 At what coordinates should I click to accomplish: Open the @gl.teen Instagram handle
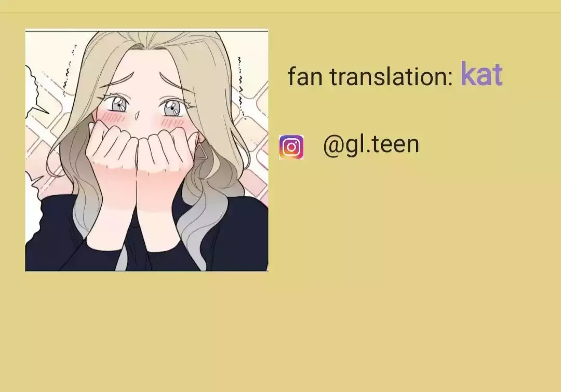(371, 145)
